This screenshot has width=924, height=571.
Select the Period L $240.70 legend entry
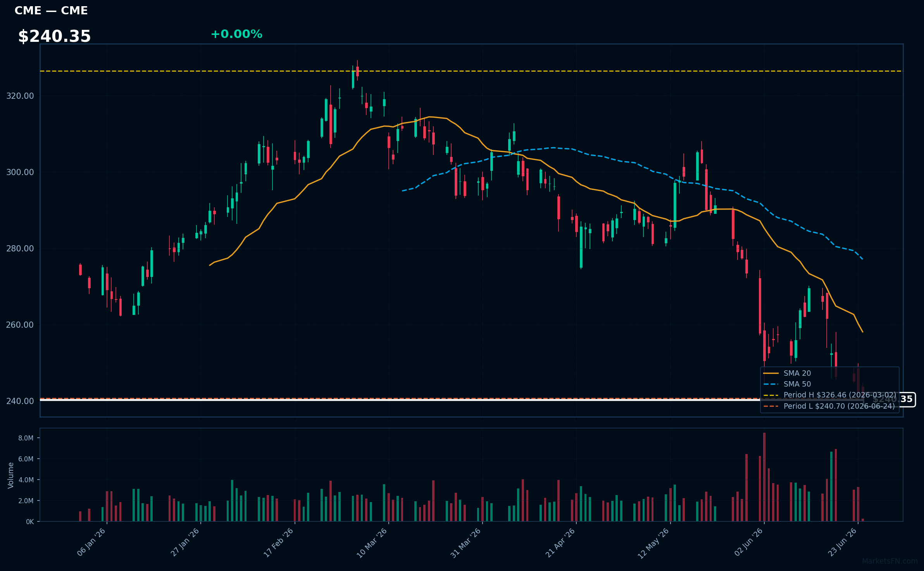(x=829, y=406)
